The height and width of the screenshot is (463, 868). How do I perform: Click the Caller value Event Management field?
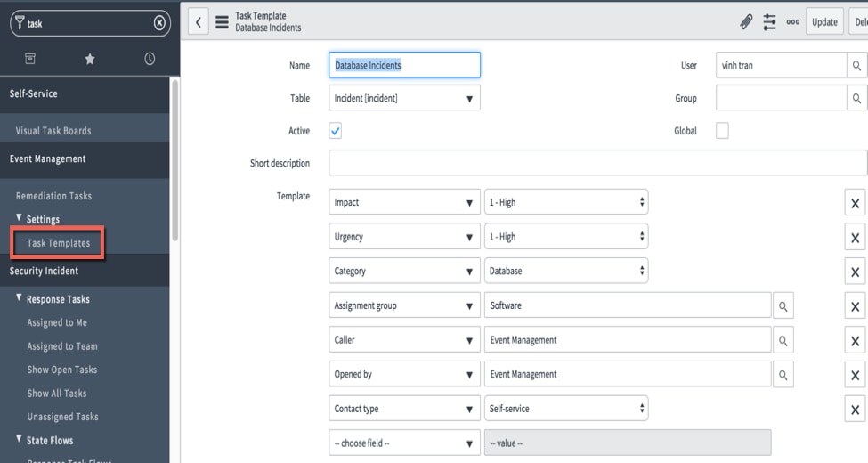[628, 339]
